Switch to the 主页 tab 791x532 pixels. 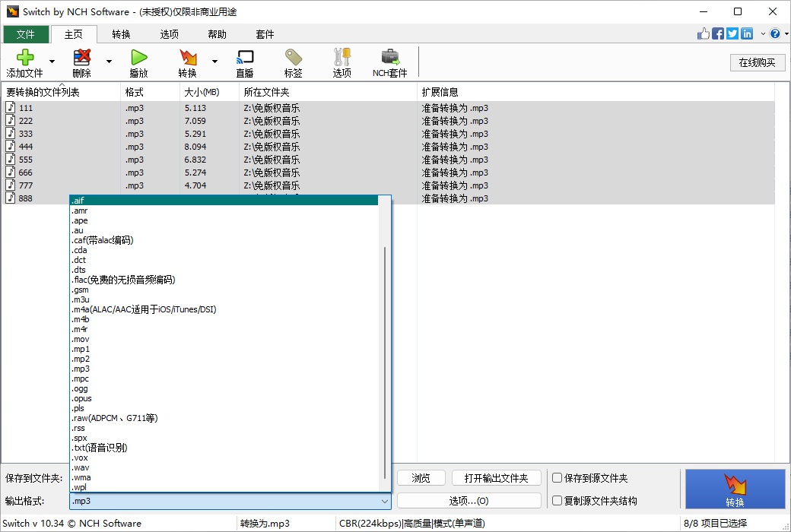[x=74, y=34]
